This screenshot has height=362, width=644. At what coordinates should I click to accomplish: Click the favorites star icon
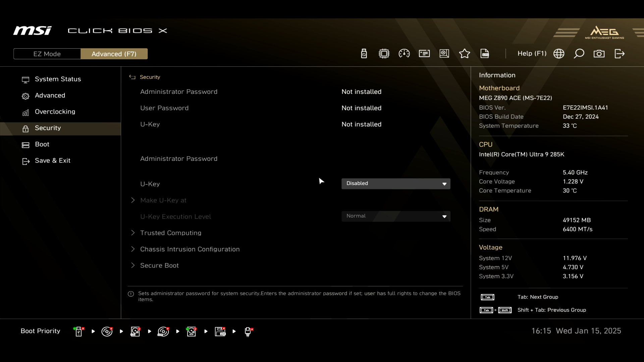pos(465,54)
